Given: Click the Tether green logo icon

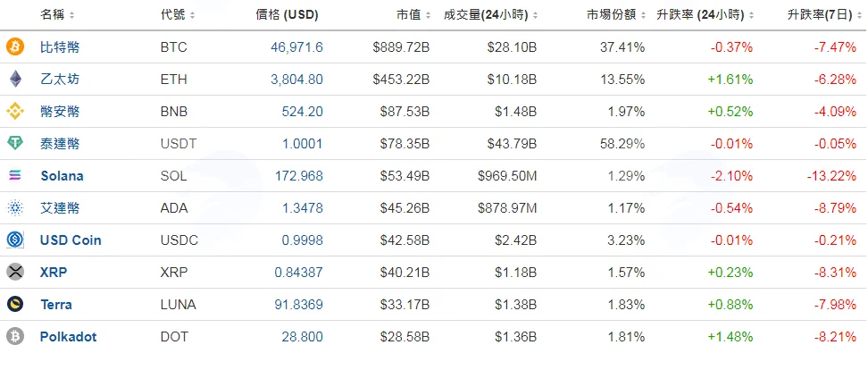Looking at the screenshot, I should (x=15, y=144).
